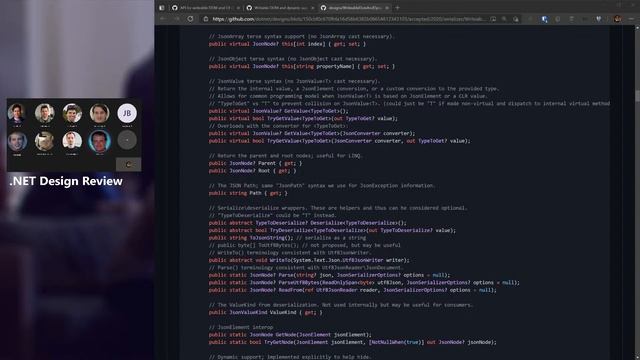Click the 'public JsonNode? Parent { get; }' line

(x=256, y=163)
